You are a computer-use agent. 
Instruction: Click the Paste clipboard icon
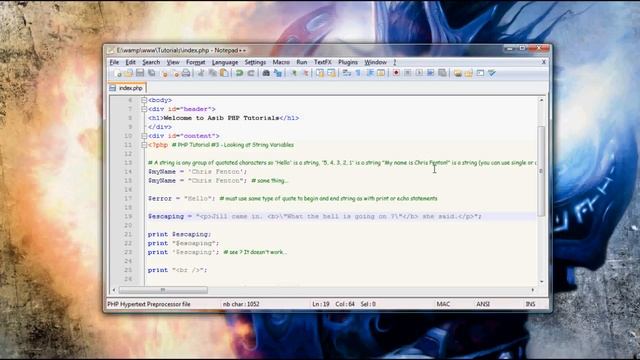pos(224,73)
